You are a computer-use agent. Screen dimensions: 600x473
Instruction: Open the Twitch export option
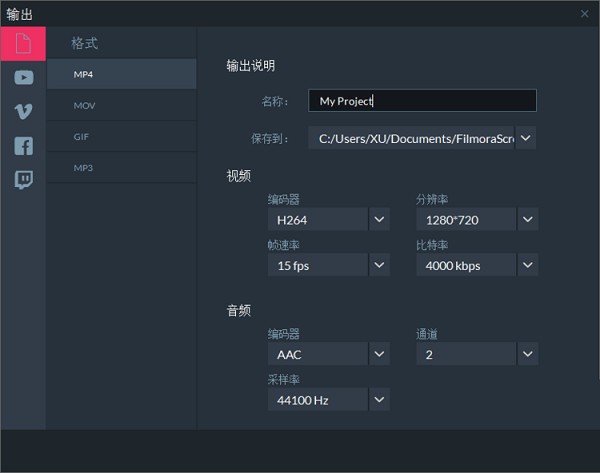pos(23,180)
